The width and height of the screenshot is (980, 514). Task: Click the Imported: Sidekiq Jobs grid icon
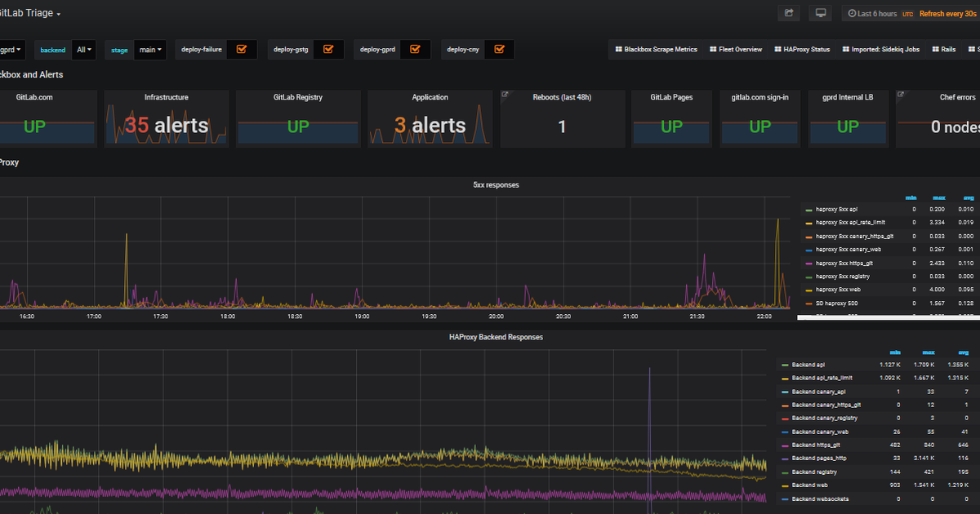point(844,49)
